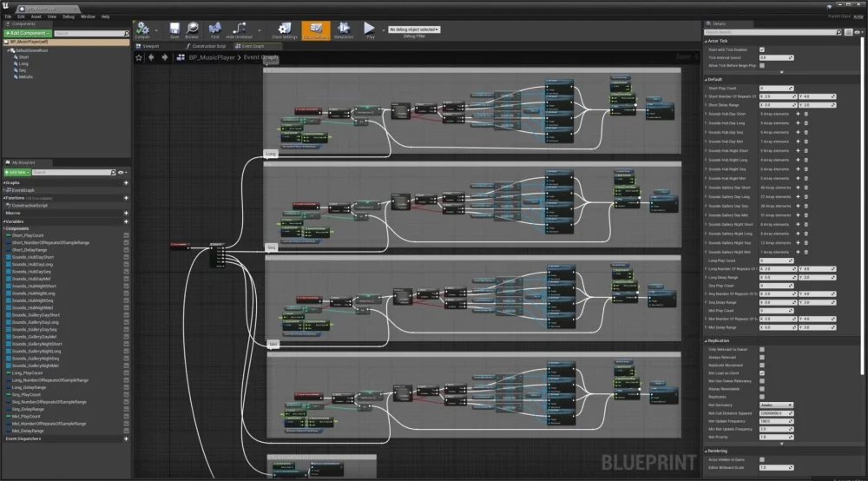The height and width of the screenshot is (481, 868).
Task: Empty the Sounds Hub Day Long array
Action: point(806,123)
